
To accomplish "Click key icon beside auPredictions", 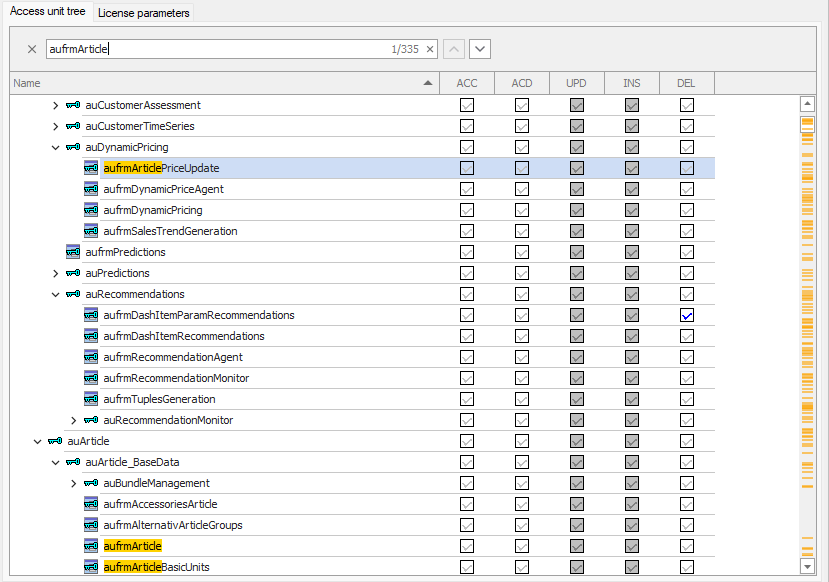I will pos(73,273).
